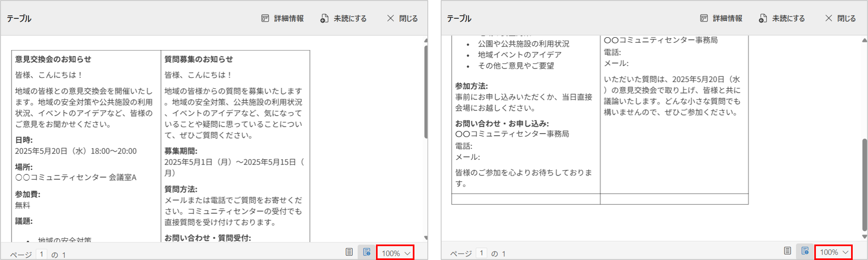868x260 pixels.
Task: Open the 100% zoom dropdown in right window
Action: [x=834, y=252]
